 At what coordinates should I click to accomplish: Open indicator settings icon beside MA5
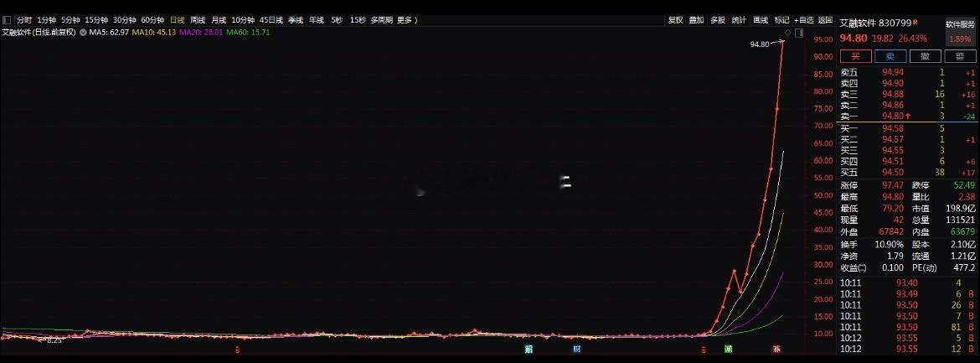(x=82, y=32)
